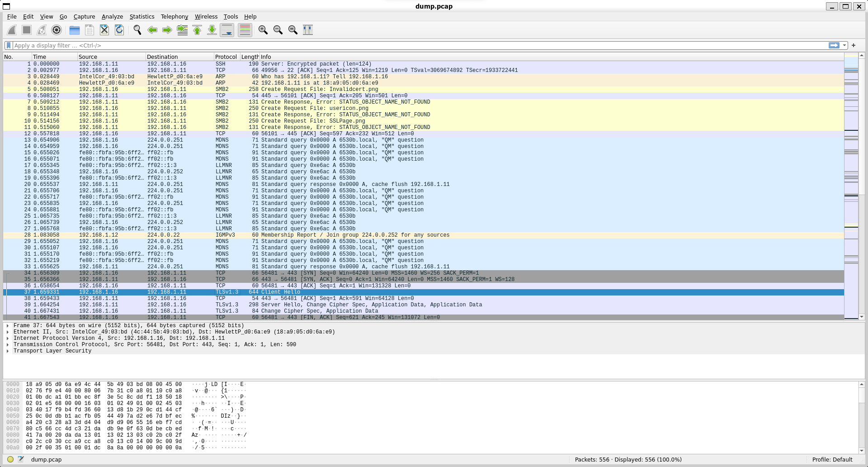This screenshot has height=467, width=868.
Task: Expand the Transport Layer Security tree
Action: click(x=8, y=351)
